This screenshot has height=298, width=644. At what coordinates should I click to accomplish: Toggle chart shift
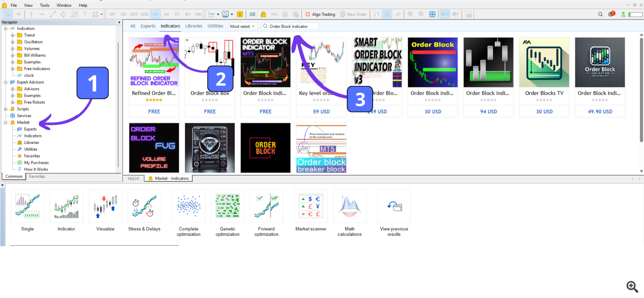coord(456,14)
